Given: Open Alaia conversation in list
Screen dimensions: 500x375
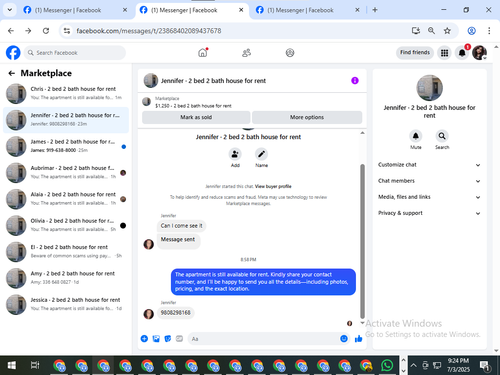Looking at the screenshot, I should 66,199.
